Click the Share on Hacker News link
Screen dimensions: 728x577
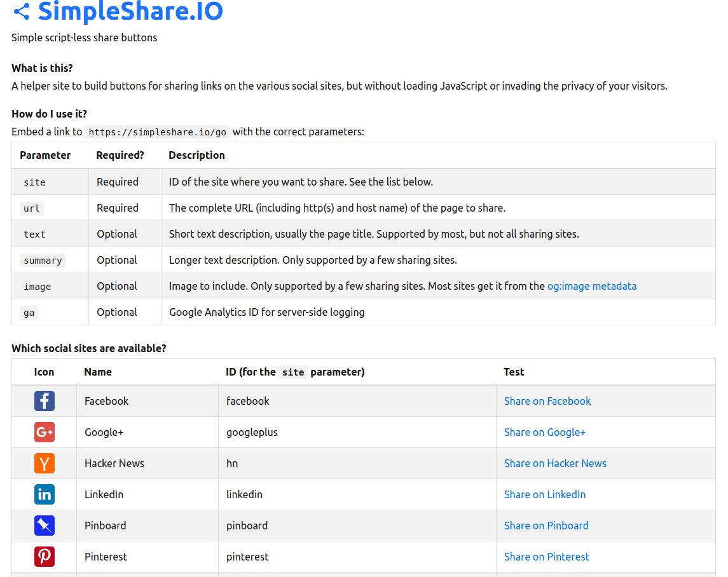[x=555, y=463]
